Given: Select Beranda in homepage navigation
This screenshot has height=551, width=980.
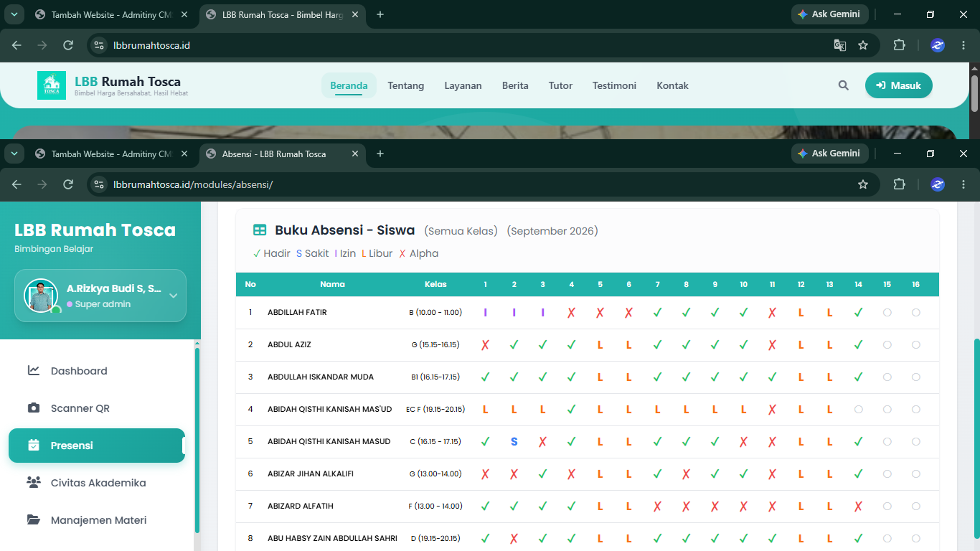Looking at the screenshot, I should [349, 85].
